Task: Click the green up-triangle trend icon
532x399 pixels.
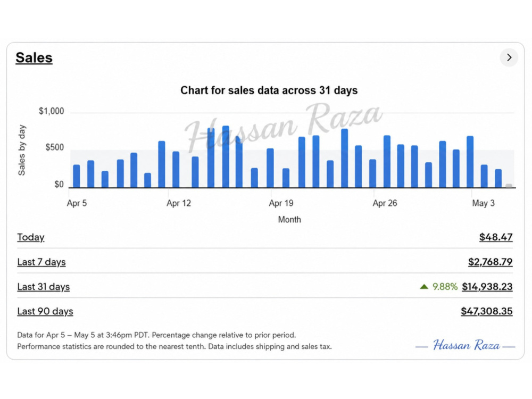Action: point(424,287)
